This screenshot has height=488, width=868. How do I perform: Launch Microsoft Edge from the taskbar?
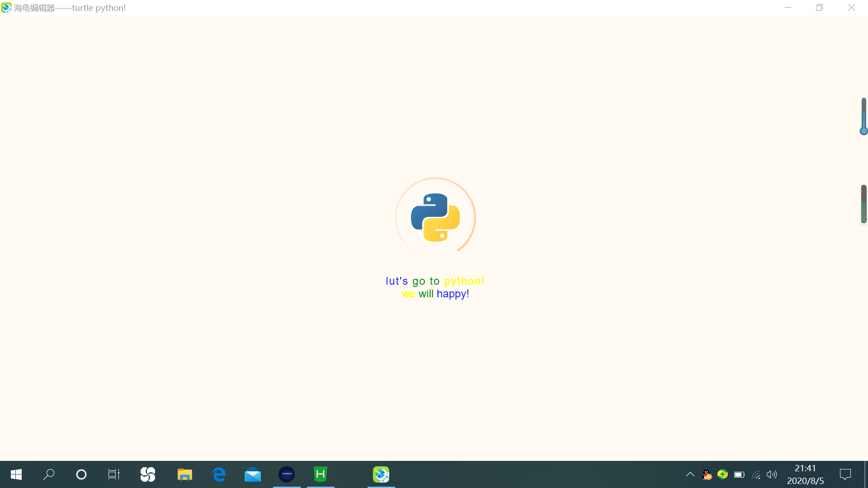pos(219,474)
